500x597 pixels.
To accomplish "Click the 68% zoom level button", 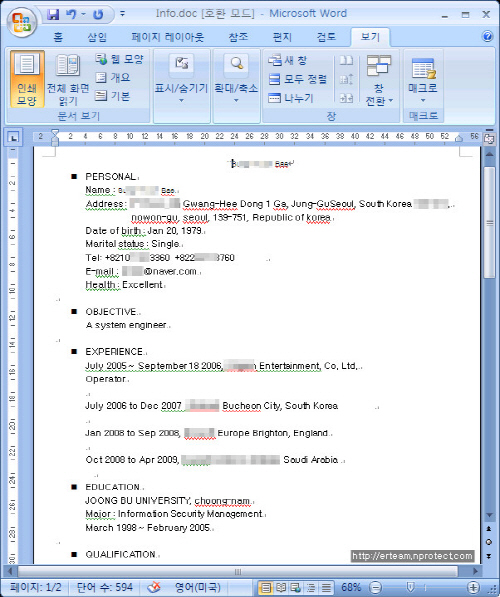I will (351, 587).
